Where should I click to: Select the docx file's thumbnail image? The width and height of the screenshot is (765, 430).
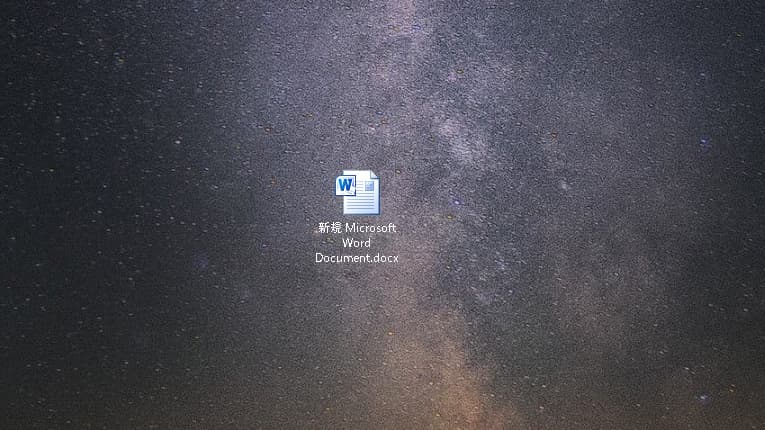pyautogui.click(x=358, y=193)
